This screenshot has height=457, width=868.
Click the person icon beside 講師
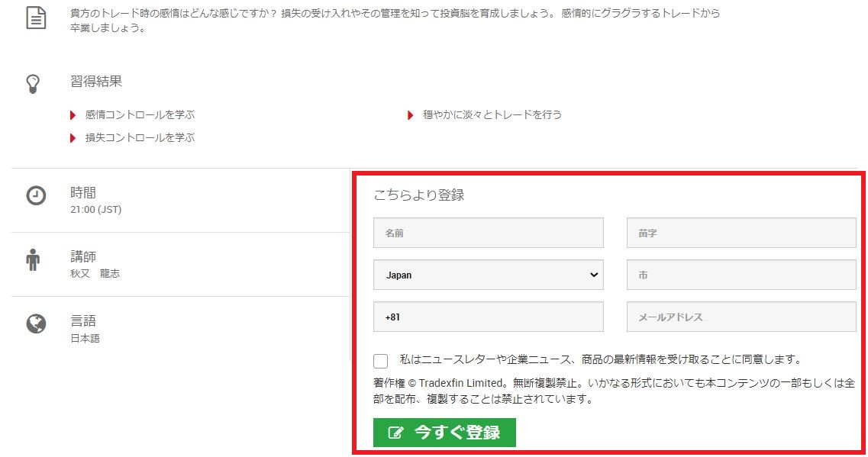pos(33,259)
